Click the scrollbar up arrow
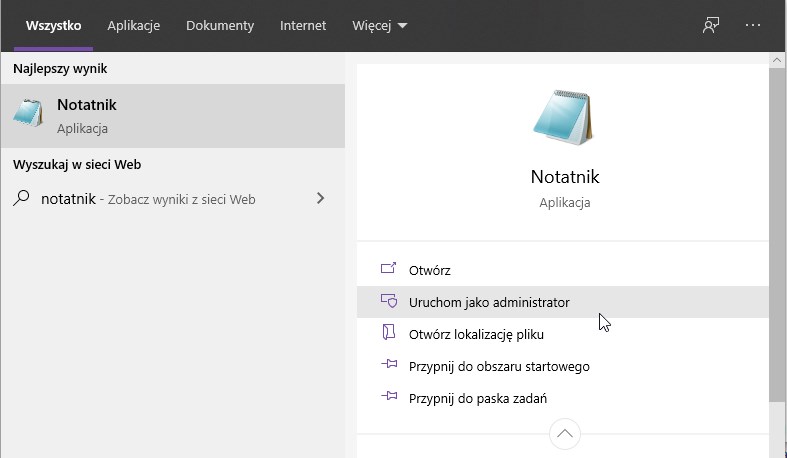 tap(776, 60)
